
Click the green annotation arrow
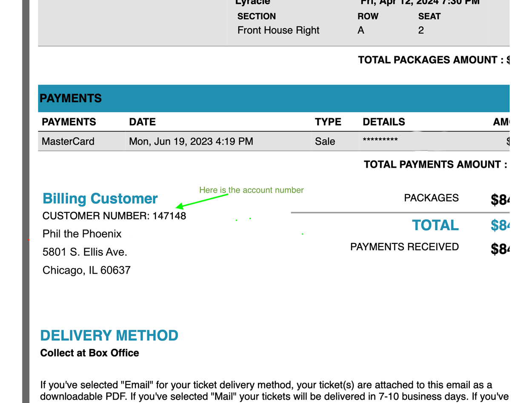coord(202,201)
